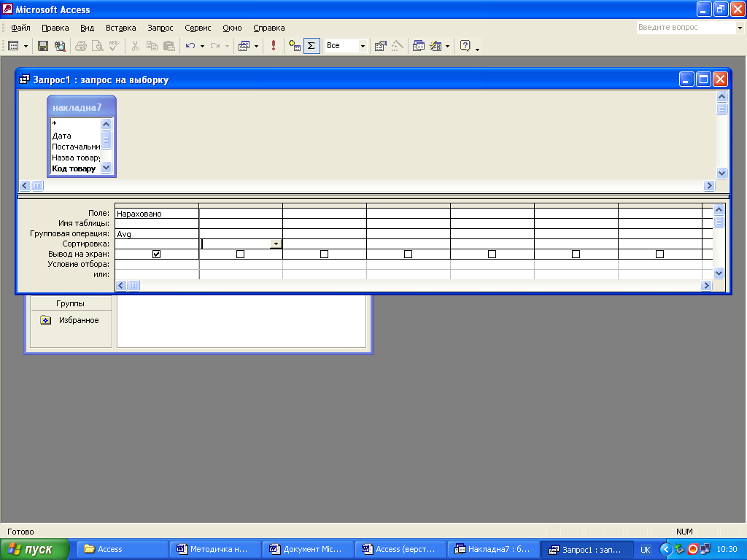Click right arrow of the query grid horizontal scrollbar
The width and height of the screenshot is (747, 560).
(706, 285)
